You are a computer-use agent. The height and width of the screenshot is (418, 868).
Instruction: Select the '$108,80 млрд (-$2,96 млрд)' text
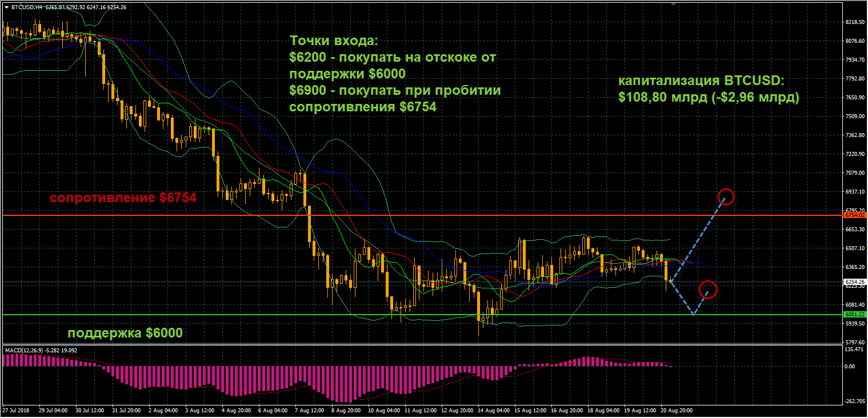coord(708,98)
